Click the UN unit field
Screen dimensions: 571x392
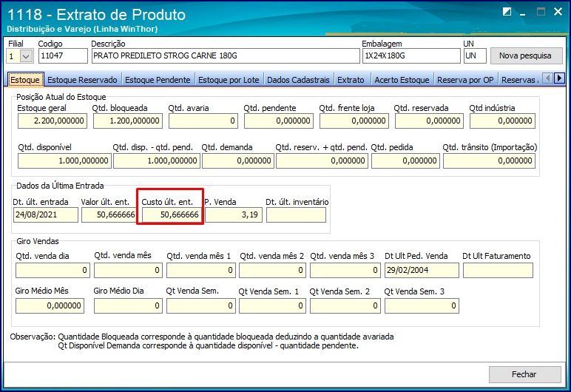(x=475, y=56)
